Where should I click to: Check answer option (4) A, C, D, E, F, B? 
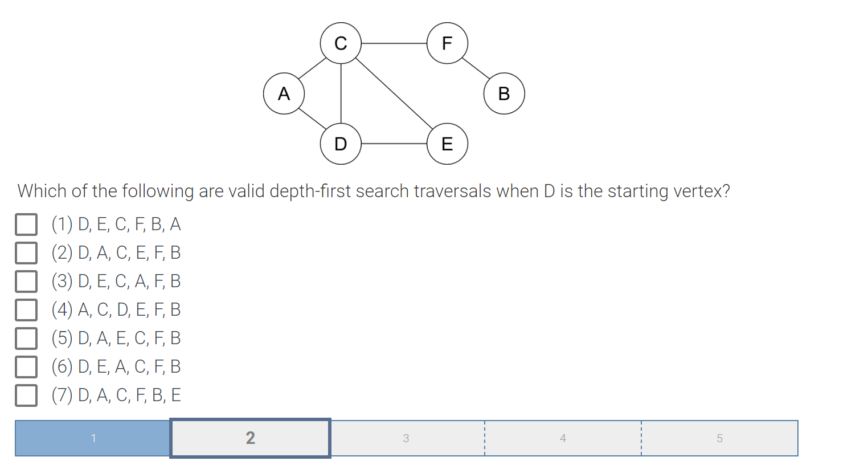click(26, 309)
